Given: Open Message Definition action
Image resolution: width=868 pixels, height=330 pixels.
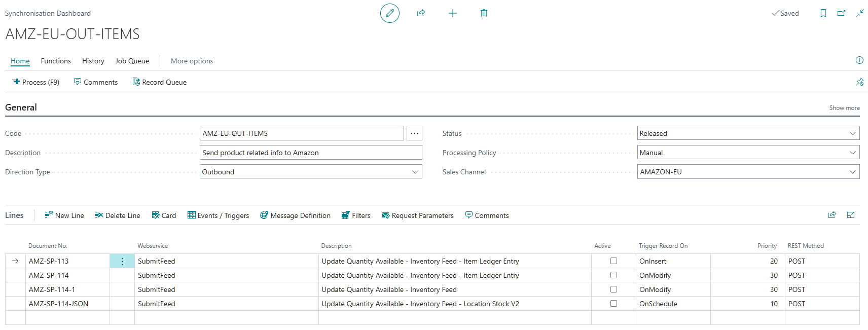Looking at the screenshot, I should [296, 215].
